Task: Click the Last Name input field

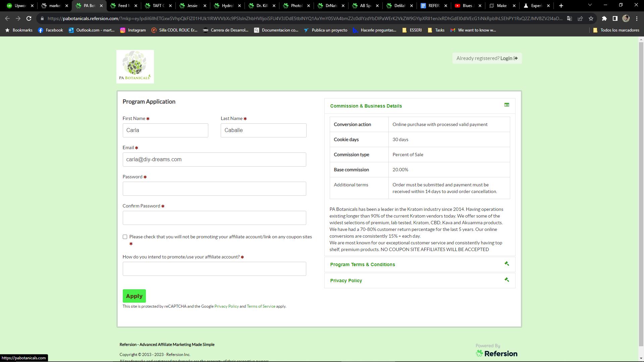Action: click(263, 130)
